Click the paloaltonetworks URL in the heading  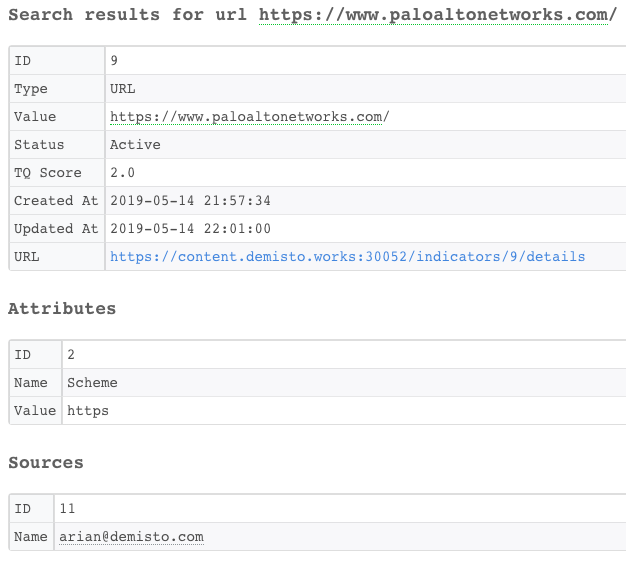438,15
